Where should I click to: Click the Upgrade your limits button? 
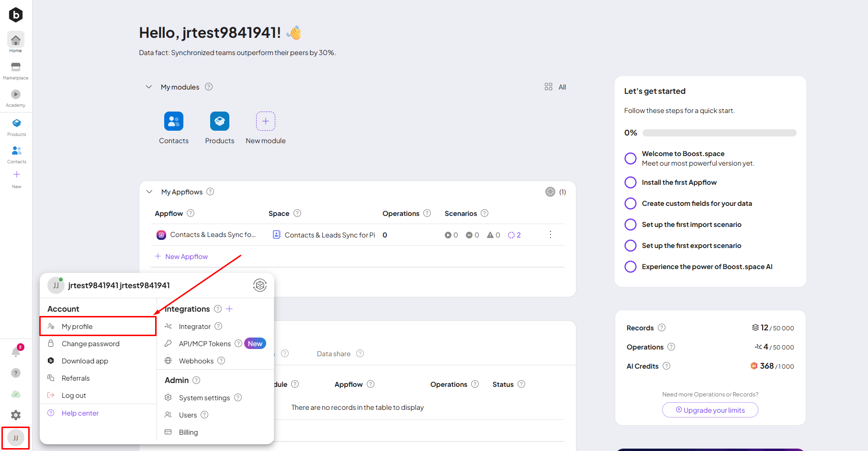710,410
